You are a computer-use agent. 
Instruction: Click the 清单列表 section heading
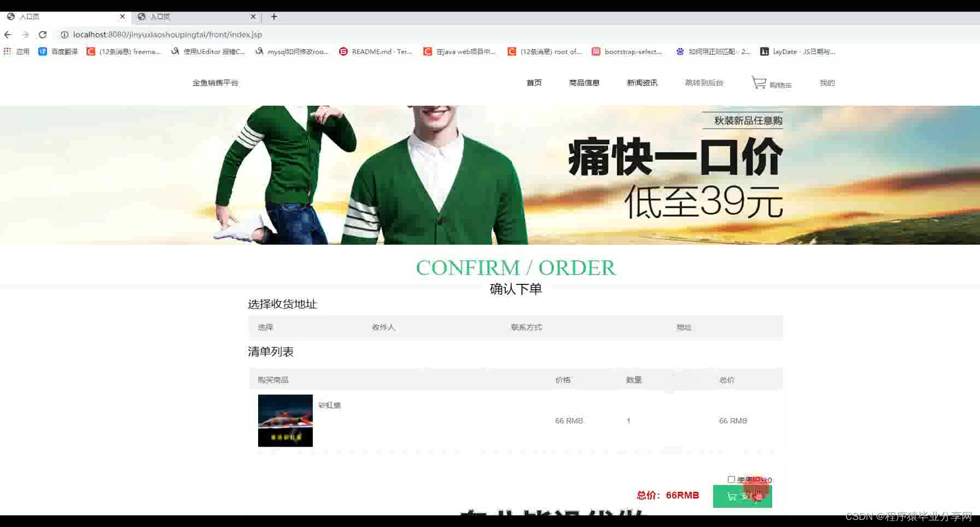point(271,352)
